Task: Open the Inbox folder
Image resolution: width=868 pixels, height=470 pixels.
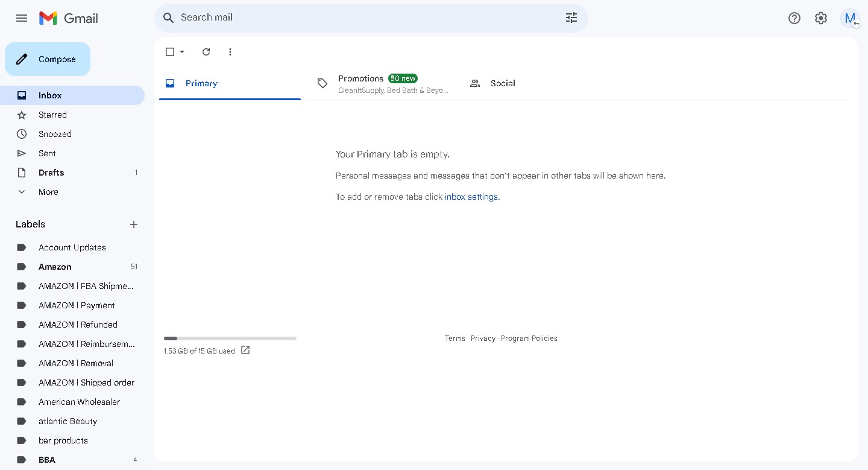Action: (72, 95)
